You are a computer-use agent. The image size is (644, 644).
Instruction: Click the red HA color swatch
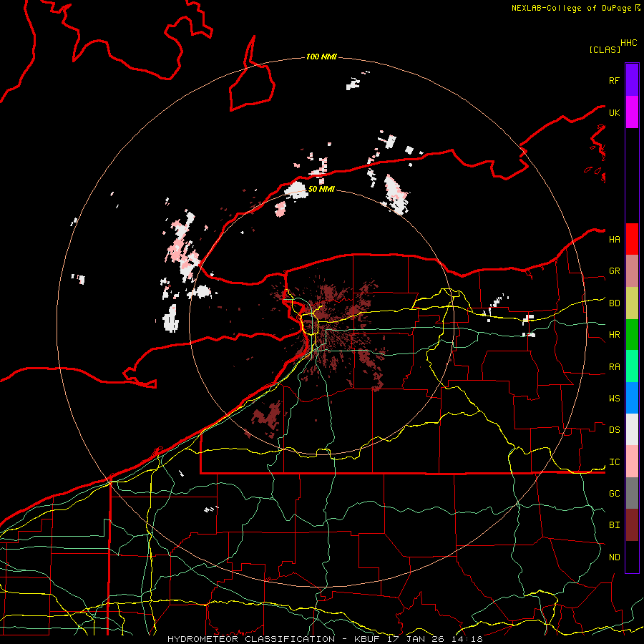[x=632, y=239]
